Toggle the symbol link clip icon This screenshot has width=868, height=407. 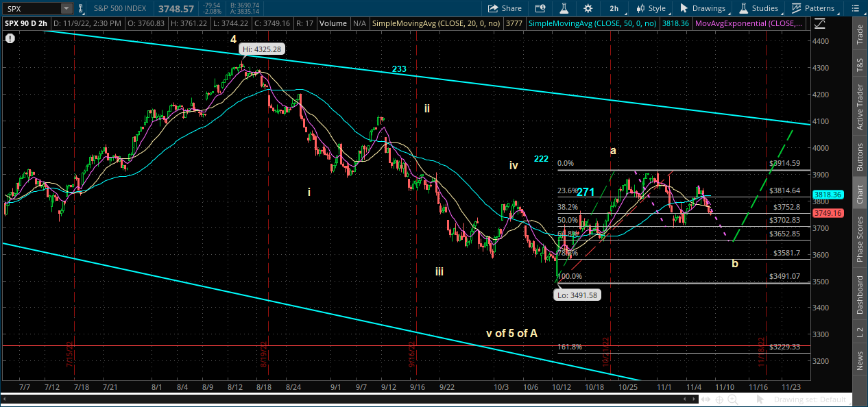tap(82, 8)
